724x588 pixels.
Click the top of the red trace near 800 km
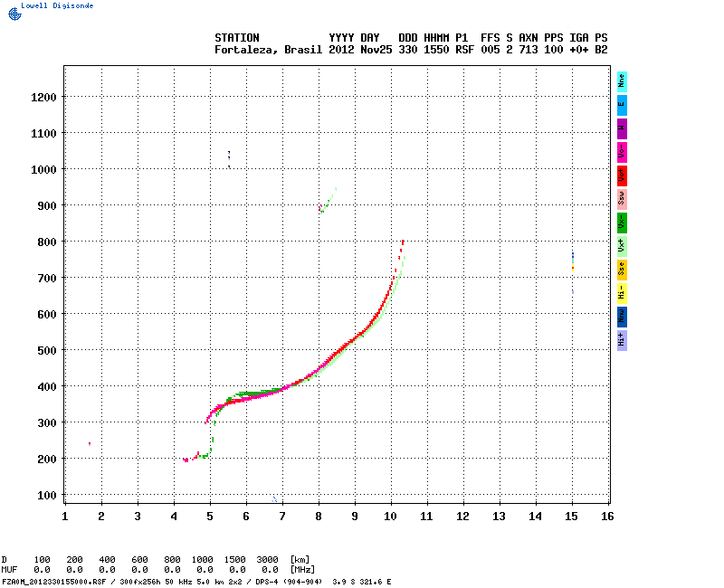[403, 242]
